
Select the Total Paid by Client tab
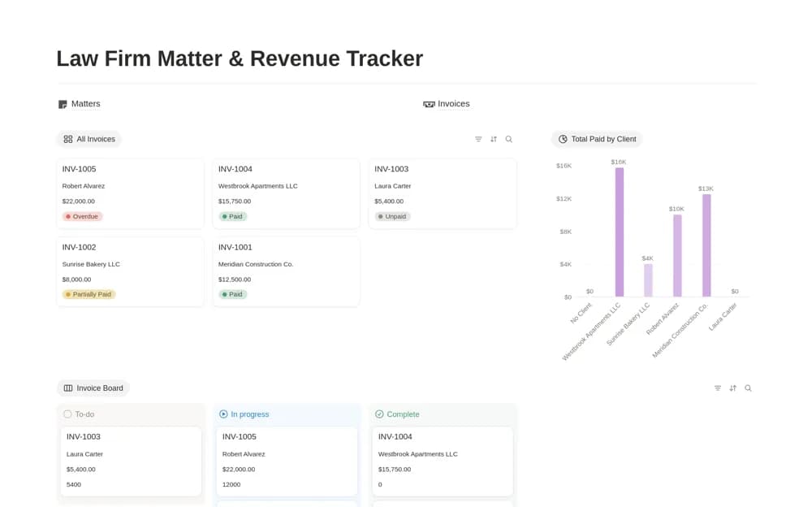pyautogui.click(x=597, y=139)
